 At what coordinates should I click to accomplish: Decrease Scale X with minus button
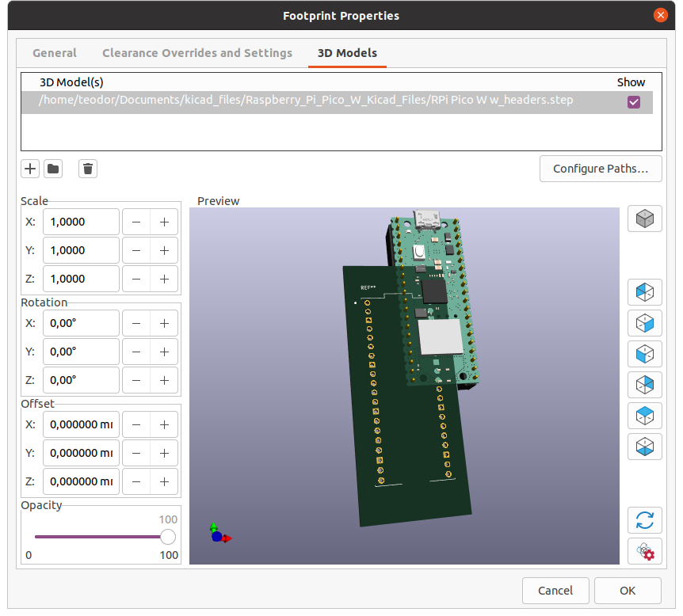tap(136, 222)
